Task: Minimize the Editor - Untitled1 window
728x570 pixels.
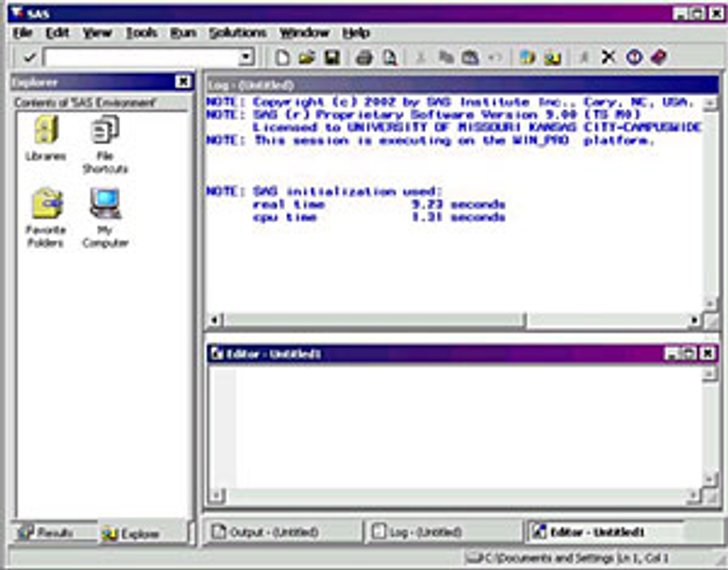Action: pyautogui.click(x=673, y=354)
